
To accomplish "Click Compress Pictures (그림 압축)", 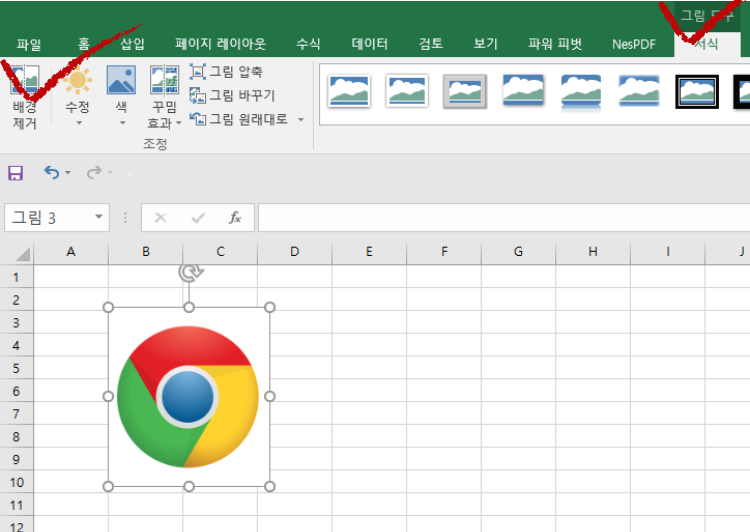I will [226, 72].
